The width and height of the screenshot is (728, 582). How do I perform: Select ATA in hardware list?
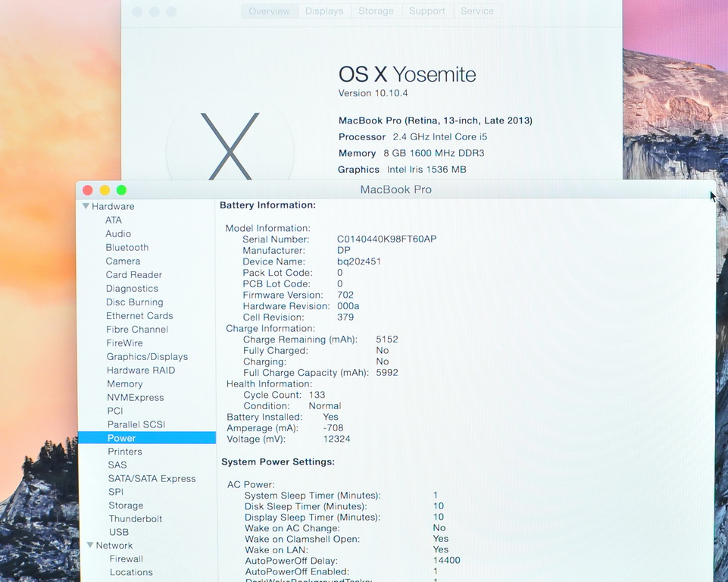coord(114,221)
